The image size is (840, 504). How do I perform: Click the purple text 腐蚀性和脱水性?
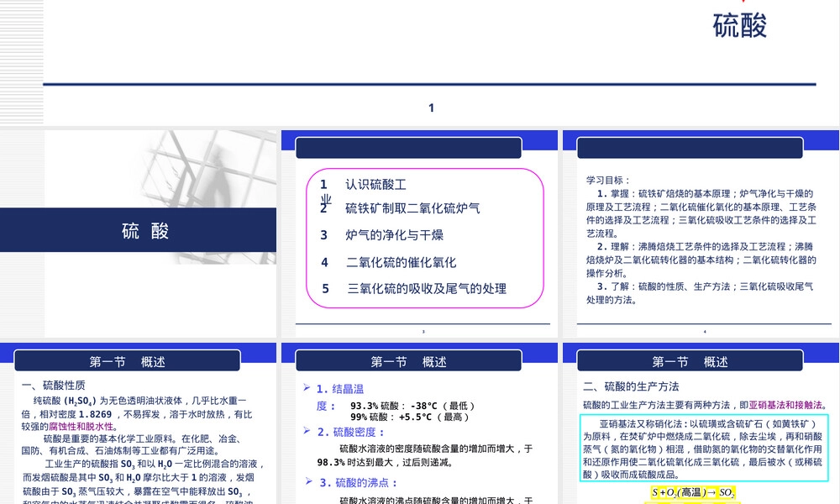[81, 427]
